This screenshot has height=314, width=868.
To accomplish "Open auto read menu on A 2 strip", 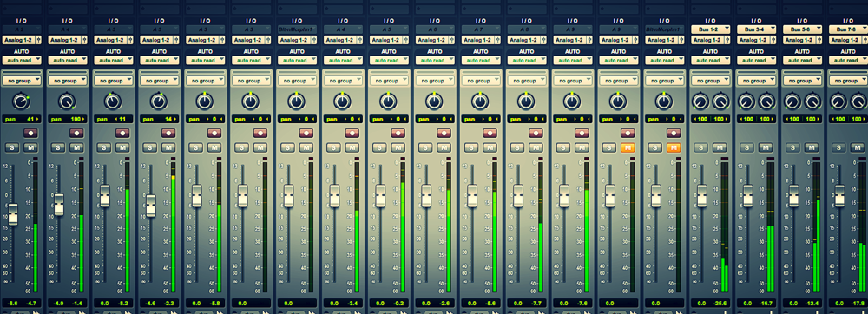I will (x=21, y=60).
